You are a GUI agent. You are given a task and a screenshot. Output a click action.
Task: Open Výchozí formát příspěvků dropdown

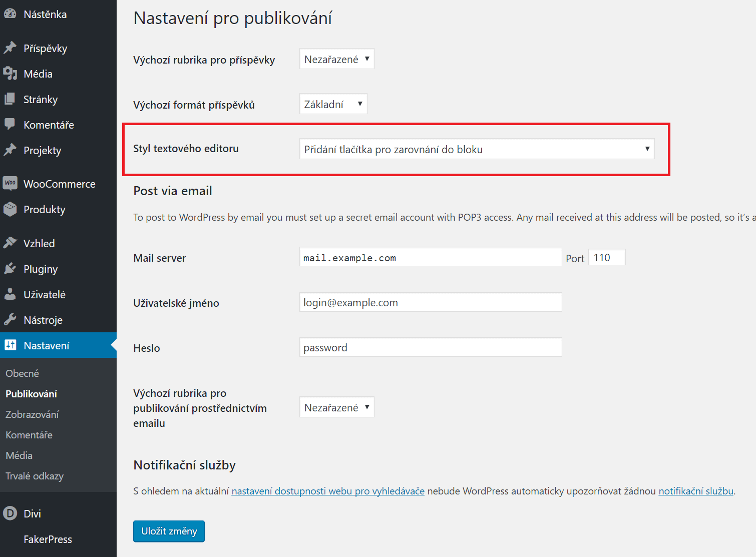point(333,104)
